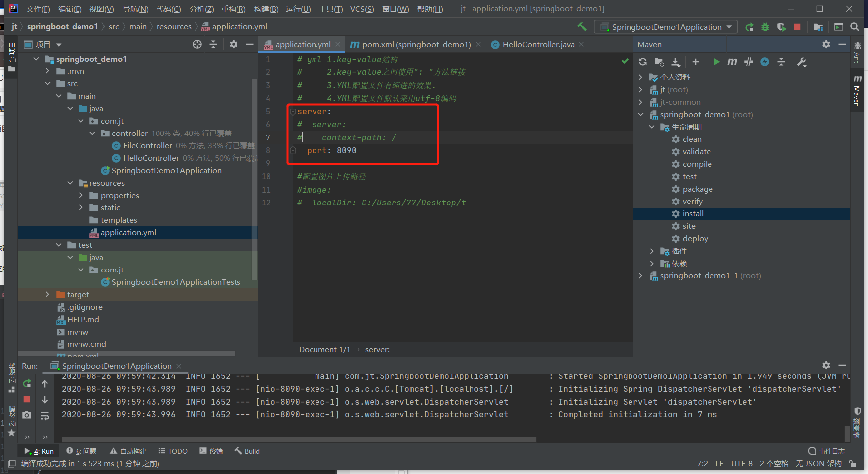Expand the properties folder
The image size is (868, 474).
tap(81, 195)
